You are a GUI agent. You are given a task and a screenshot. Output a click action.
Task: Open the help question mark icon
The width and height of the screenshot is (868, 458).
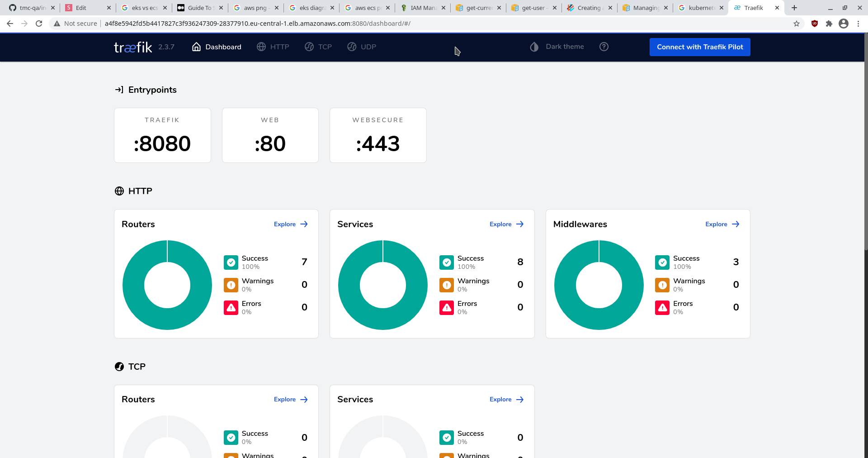[604, 47]
